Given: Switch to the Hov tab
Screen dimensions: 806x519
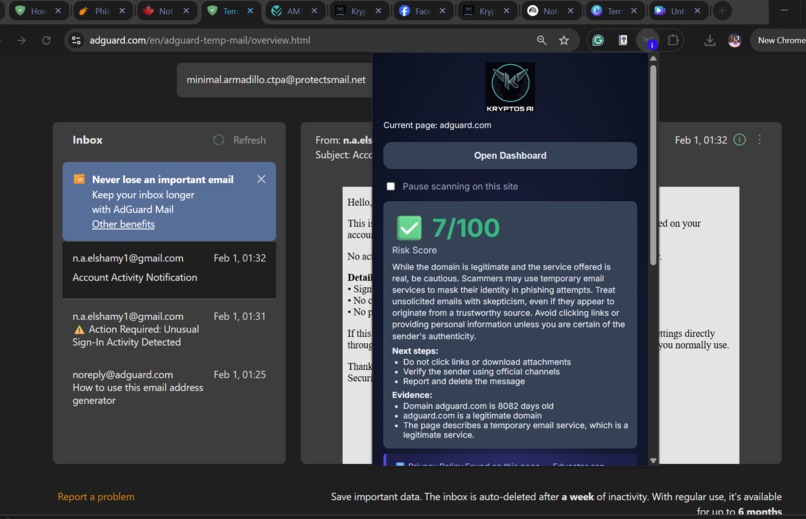Looking at the screenshot, I should tap(38, 11).
